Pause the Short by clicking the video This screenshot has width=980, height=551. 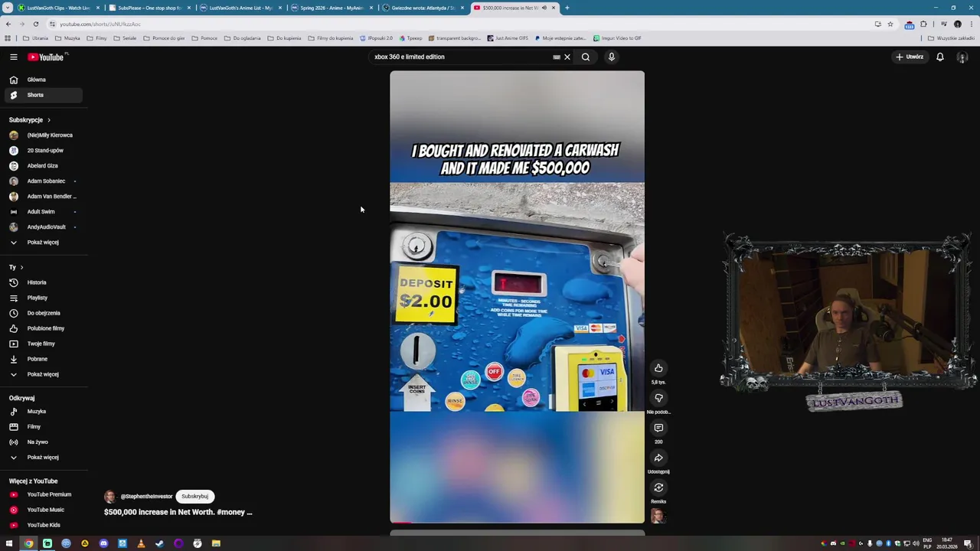click(517, 297)
